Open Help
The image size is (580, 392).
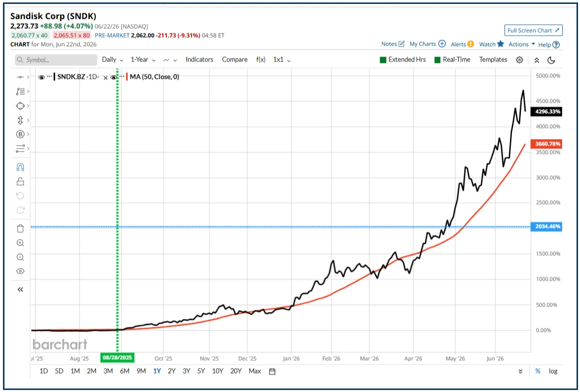549,44
